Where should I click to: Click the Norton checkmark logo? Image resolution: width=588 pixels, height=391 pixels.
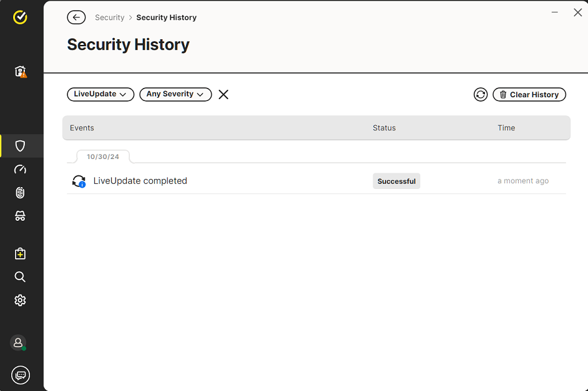click(20, 17)
